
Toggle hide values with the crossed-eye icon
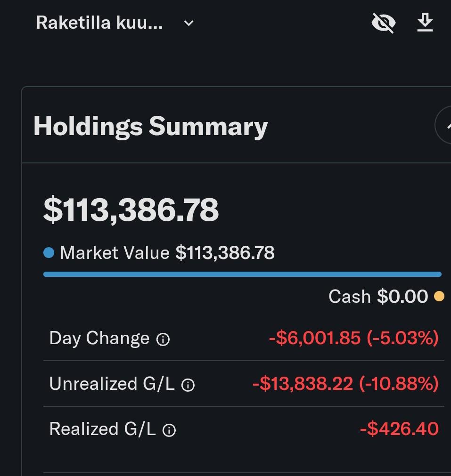coord(383,23)
